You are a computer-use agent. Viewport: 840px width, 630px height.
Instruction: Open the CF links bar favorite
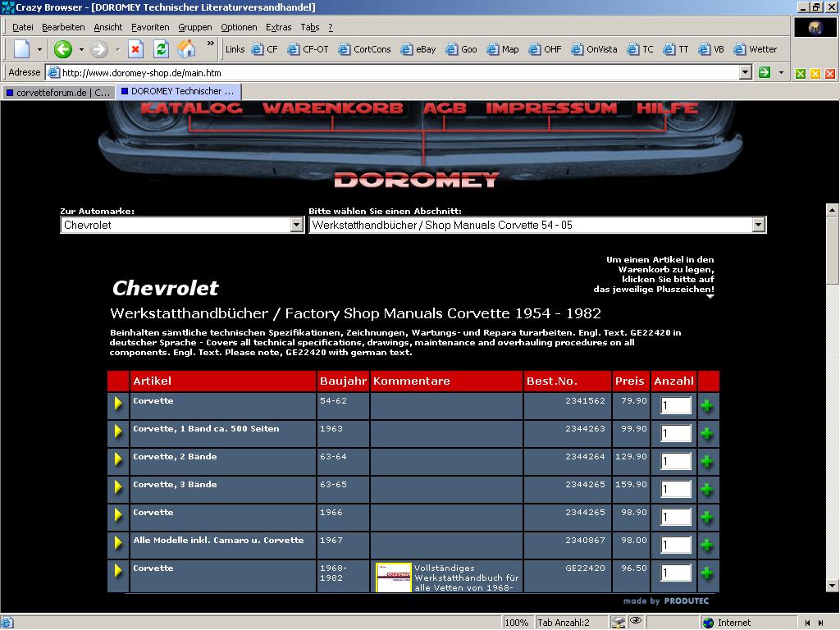click(265, 49)
